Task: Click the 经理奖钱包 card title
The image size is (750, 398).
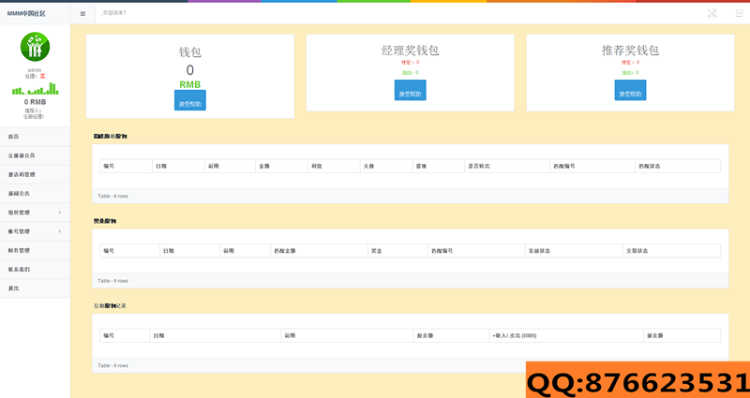Action: [410, 50]
